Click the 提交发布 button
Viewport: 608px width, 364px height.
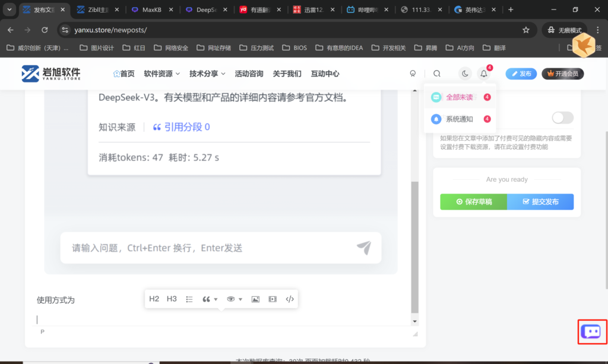click(x=540, y=202)
